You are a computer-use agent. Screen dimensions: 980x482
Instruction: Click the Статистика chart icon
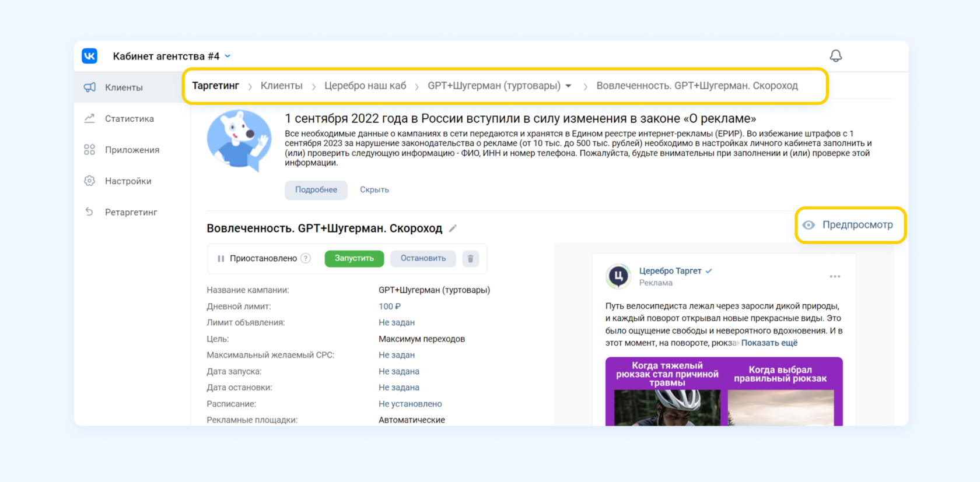pos(89,118)
